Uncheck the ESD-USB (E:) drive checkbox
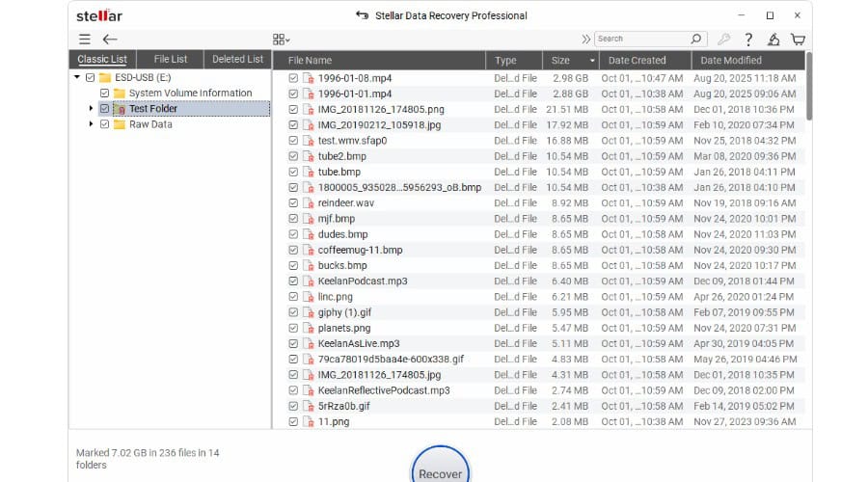868x482 pixels. click(x=91, y=77)
